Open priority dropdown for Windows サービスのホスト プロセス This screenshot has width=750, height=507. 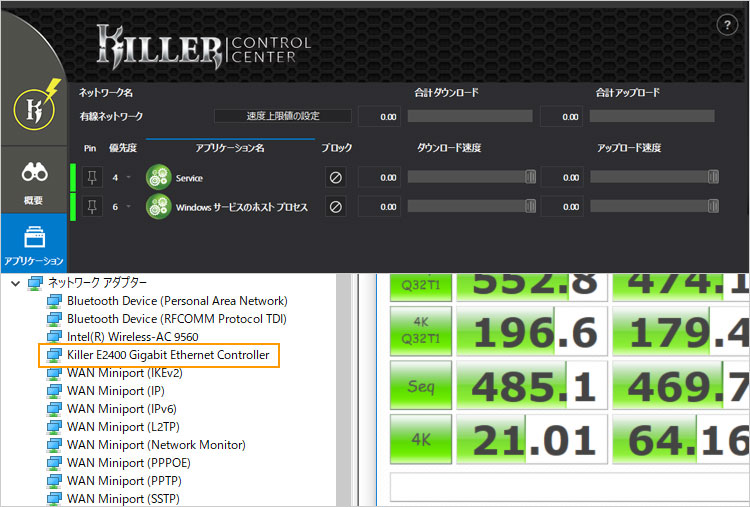pos(127,207)
